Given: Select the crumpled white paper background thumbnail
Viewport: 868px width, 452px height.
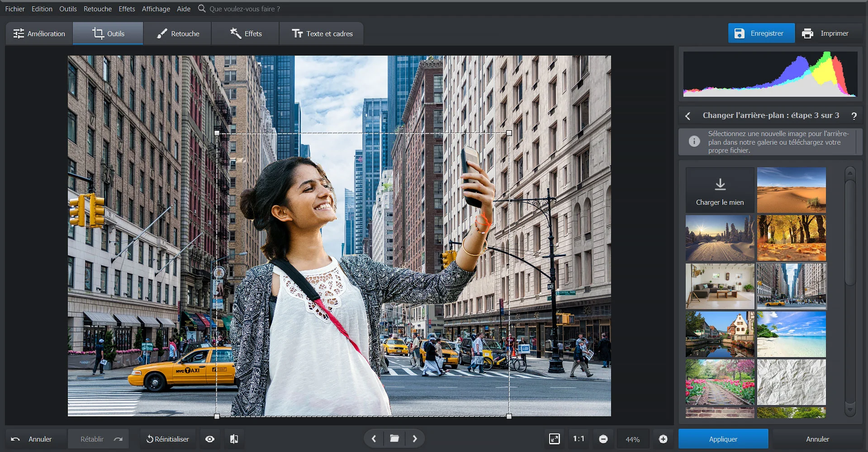Looking at the screenshot, I should 792,382.
